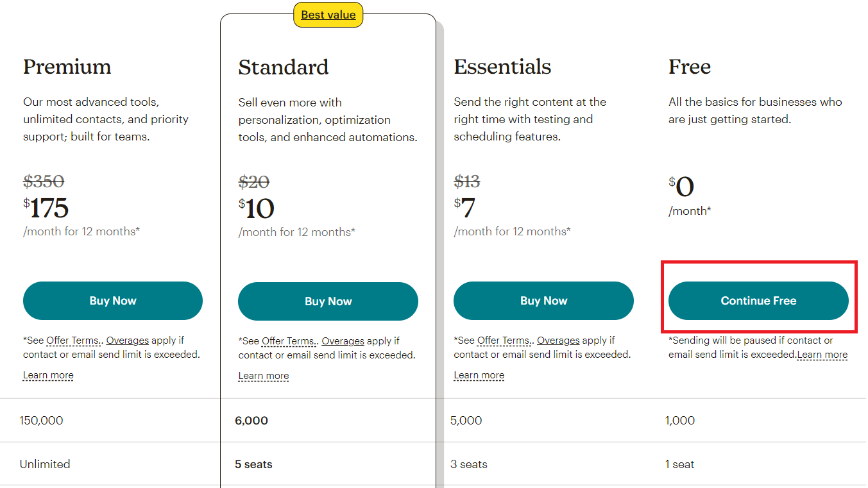Click the Continue Free button

point(758,301)
